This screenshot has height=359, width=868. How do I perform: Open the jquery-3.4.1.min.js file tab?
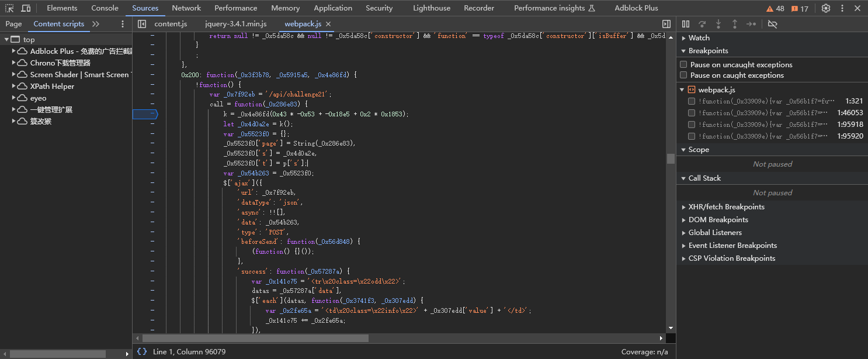[236, 24]
